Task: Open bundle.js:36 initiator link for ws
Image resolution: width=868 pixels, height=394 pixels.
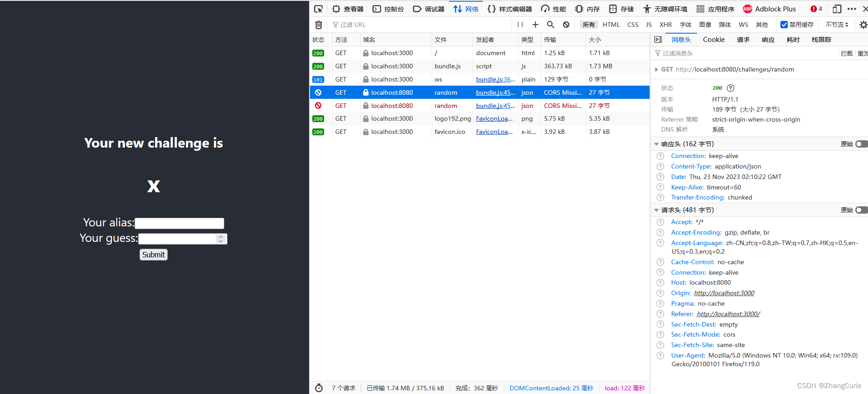Action: coord(496,79)
